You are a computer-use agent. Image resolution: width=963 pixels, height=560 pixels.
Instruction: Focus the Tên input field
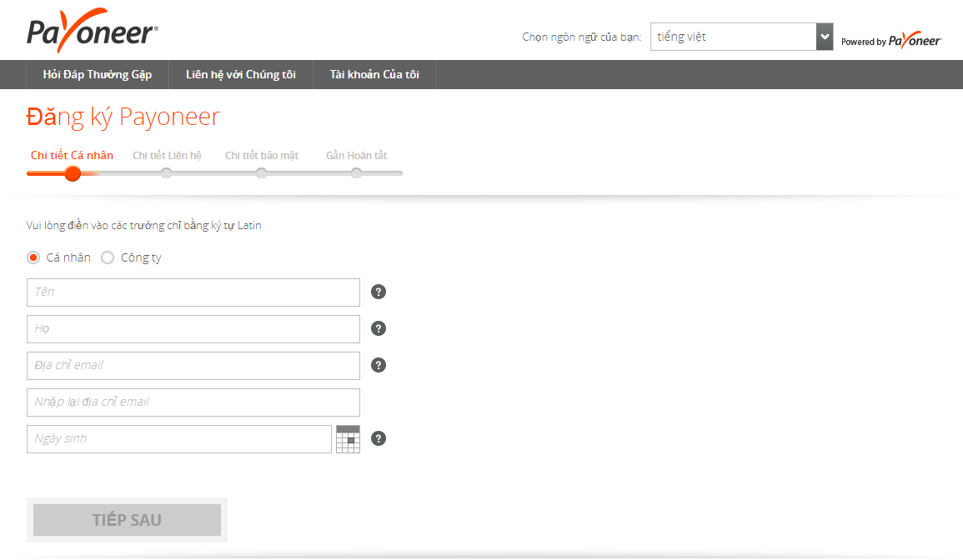193,292
